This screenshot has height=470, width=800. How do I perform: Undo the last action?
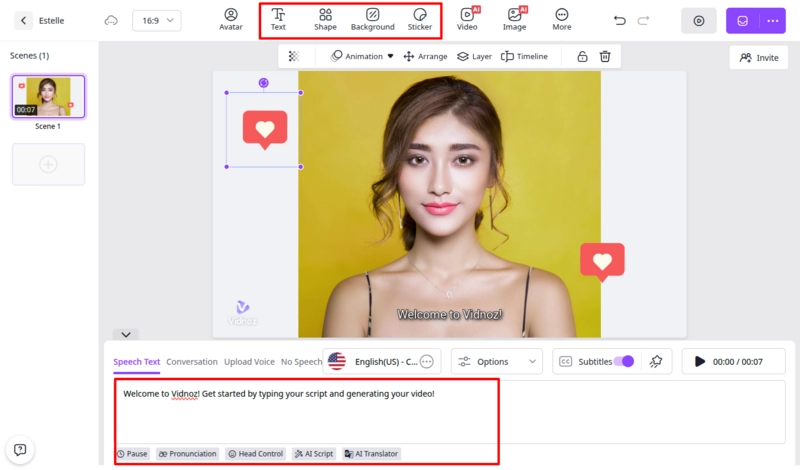pyautogui.click(x=619, y=20)
